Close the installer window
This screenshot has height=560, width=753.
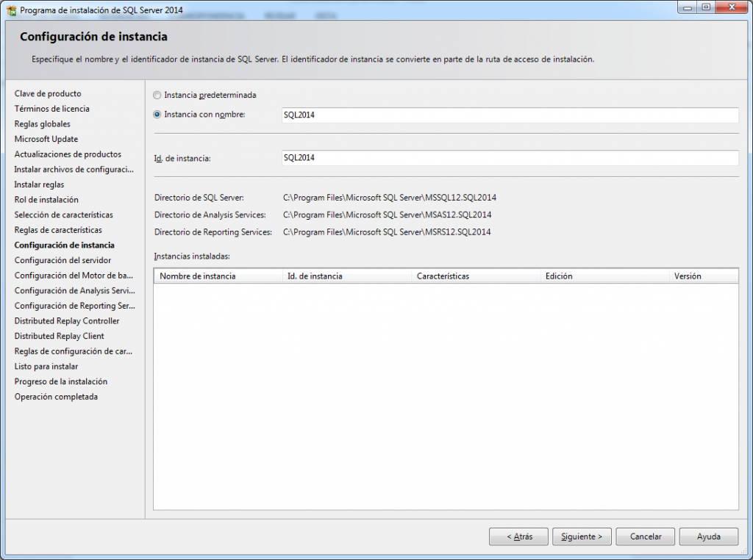[732, 7]
